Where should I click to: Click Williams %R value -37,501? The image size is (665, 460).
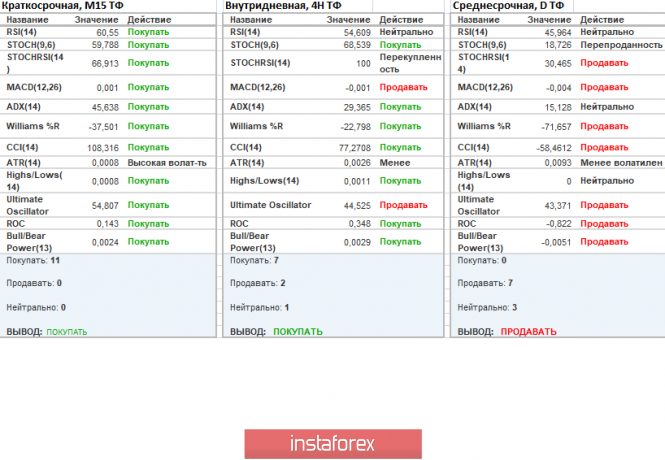pos(103,127)
